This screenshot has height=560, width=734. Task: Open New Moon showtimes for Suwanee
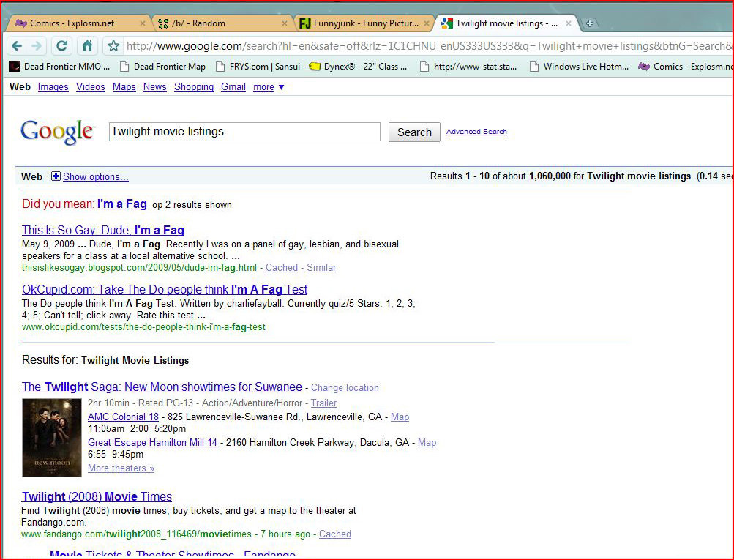tap(162, 387)
